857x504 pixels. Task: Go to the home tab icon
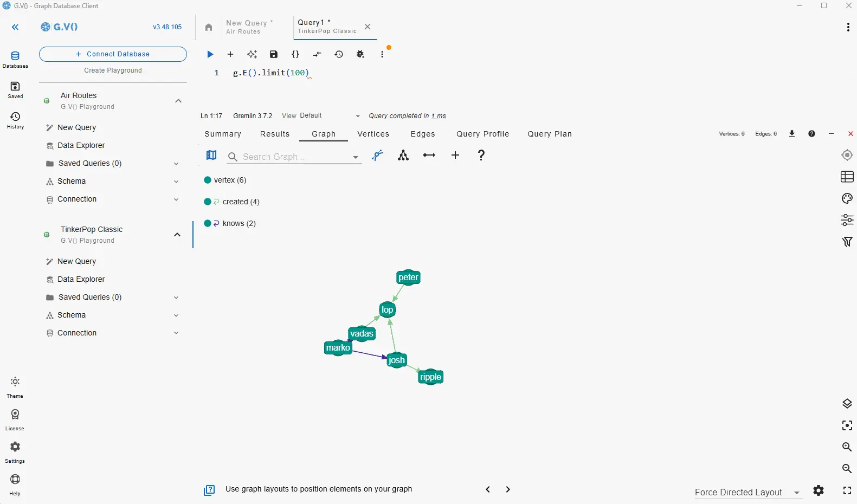(209, 27)
